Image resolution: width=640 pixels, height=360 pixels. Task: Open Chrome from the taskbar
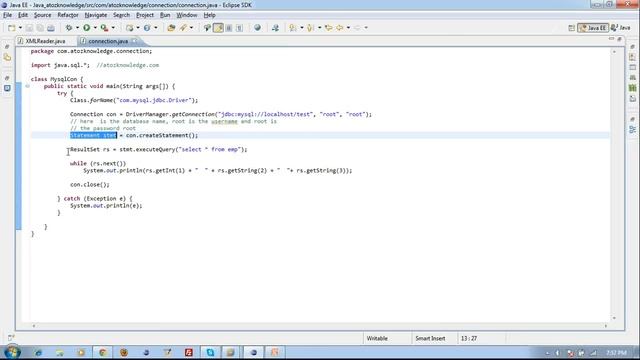102,352
